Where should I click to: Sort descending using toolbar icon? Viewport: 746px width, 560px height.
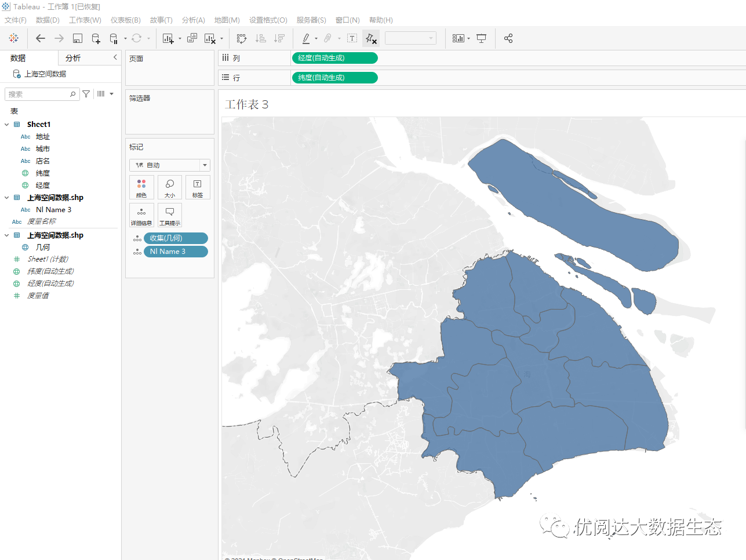[x=279, y=38]
